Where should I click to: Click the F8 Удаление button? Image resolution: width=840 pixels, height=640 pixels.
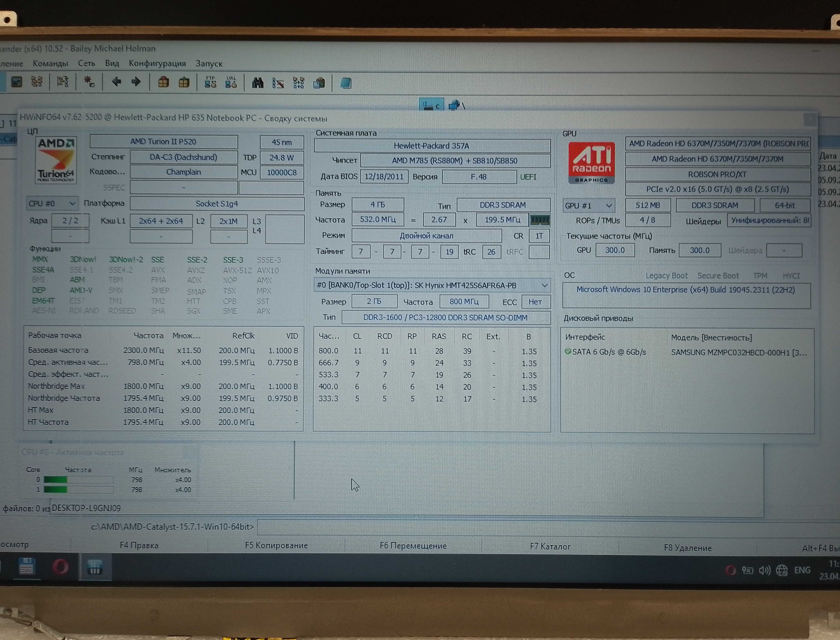[688, 547]
